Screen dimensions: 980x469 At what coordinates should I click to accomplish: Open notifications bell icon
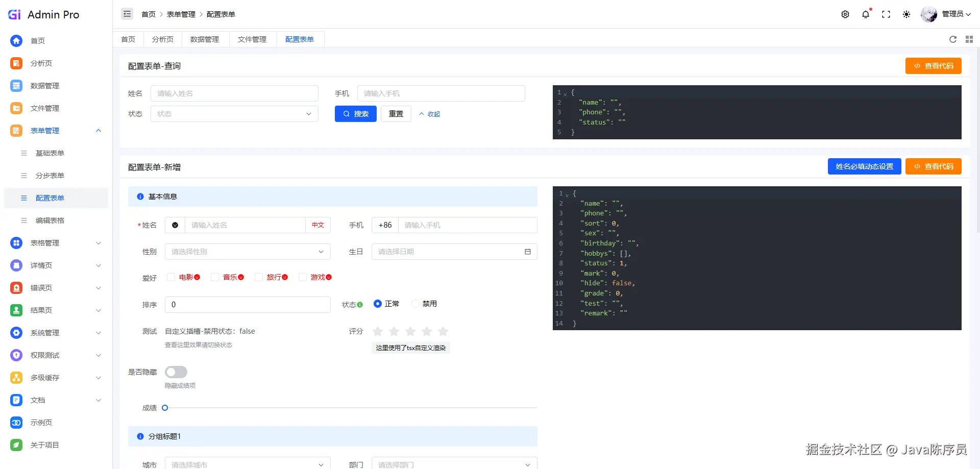[x=866, y=14]
